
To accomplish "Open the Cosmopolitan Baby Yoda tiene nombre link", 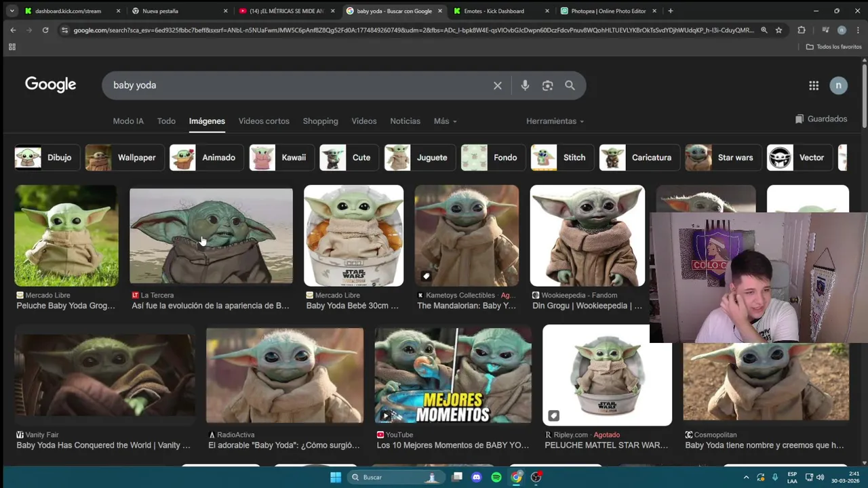I will tap(764, 445).
